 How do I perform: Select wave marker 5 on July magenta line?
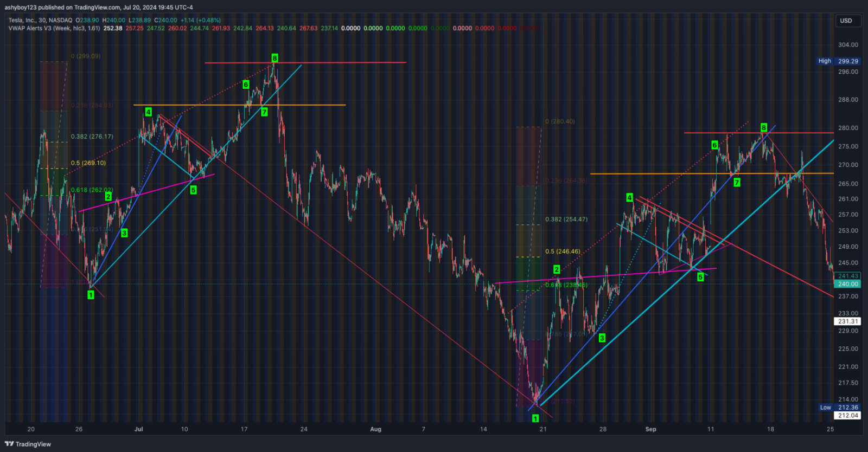point(193,190)
